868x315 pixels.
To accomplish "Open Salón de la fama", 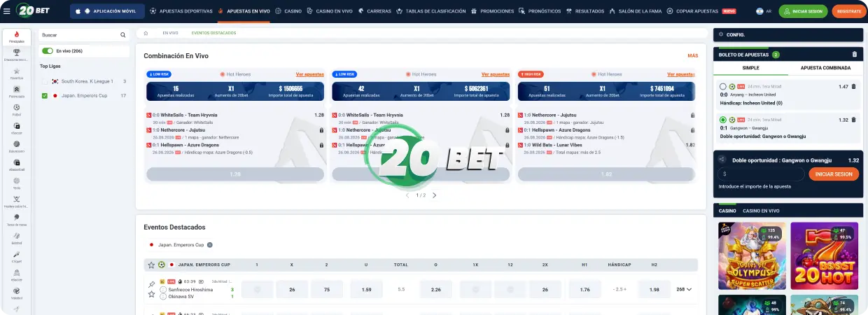I will (x=635, y=11).
